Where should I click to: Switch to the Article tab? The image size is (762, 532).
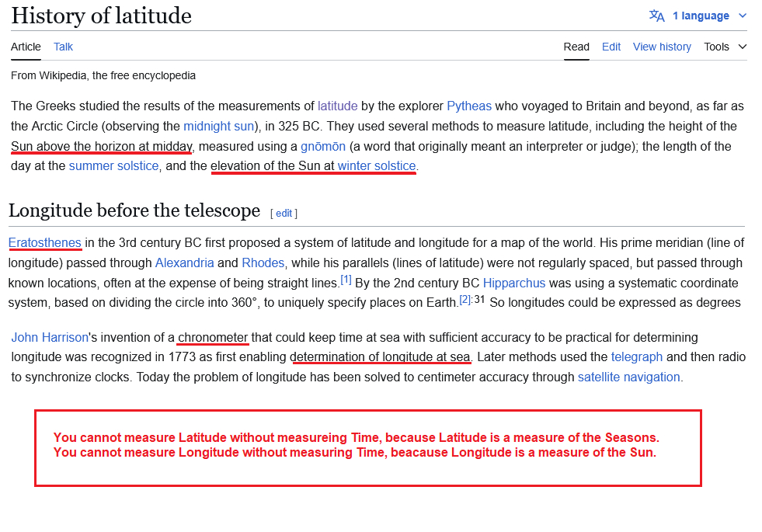(26, 47)
